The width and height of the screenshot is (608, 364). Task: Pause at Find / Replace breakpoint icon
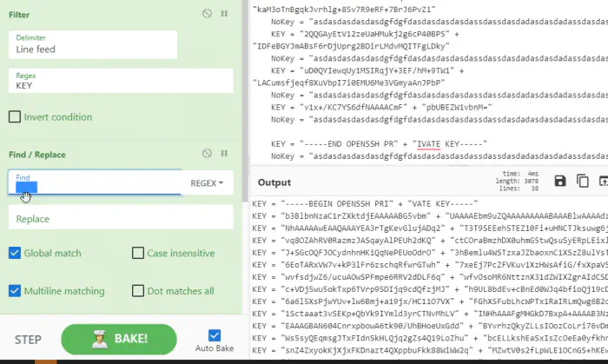224,155
